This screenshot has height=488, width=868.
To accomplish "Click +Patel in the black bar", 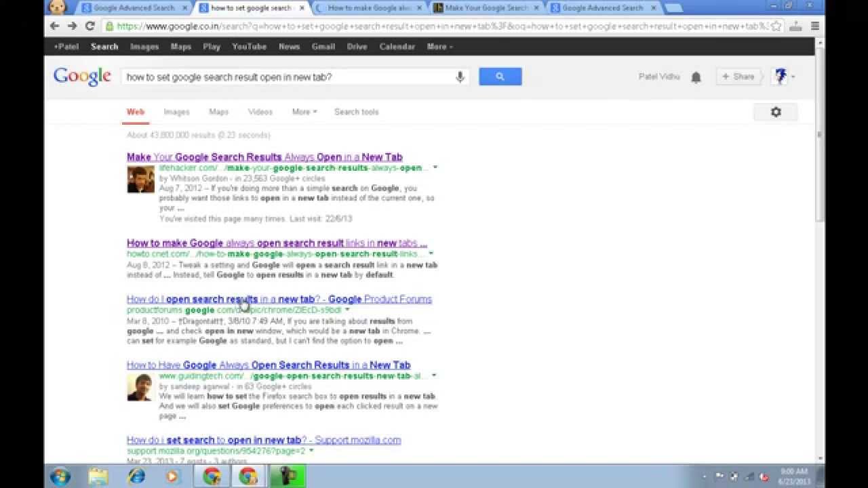I will [66, 47].
